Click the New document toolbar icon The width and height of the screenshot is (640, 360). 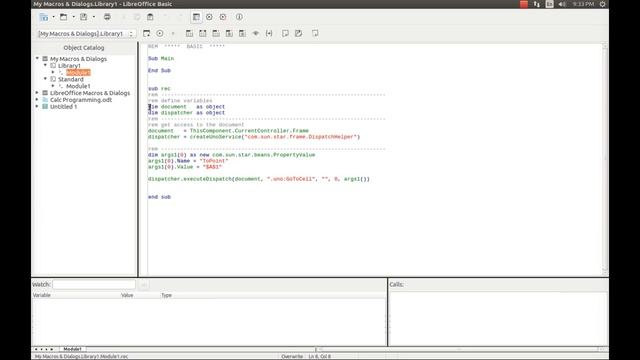44,17
